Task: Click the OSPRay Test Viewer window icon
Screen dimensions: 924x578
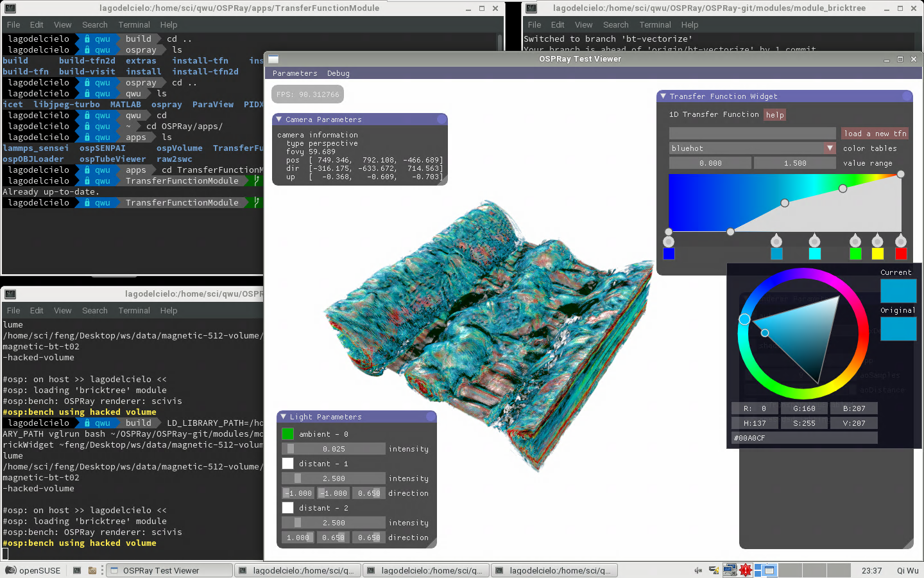Action: point(273,59)
